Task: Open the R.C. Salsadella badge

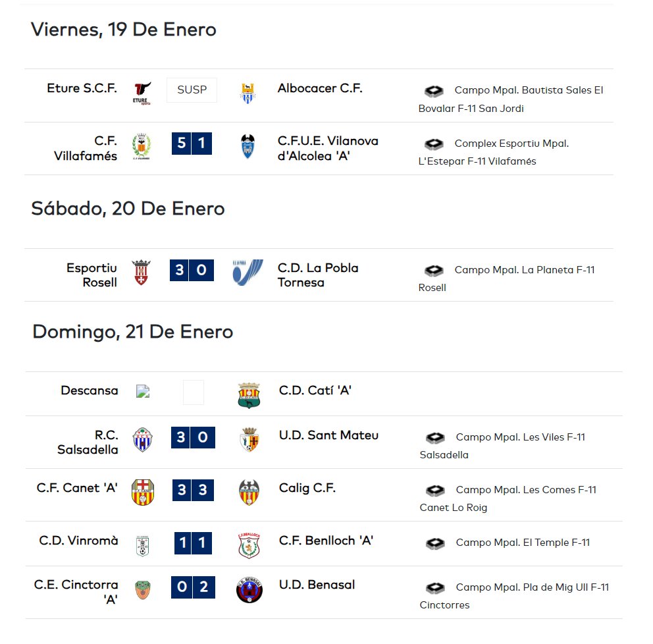Action: (142, 439)
